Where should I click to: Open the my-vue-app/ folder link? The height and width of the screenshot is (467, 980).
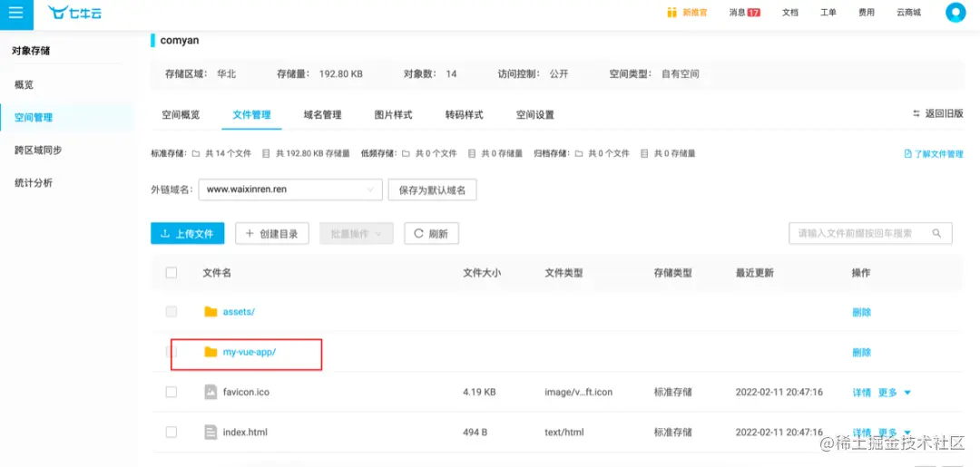click(x=250, y=352)
